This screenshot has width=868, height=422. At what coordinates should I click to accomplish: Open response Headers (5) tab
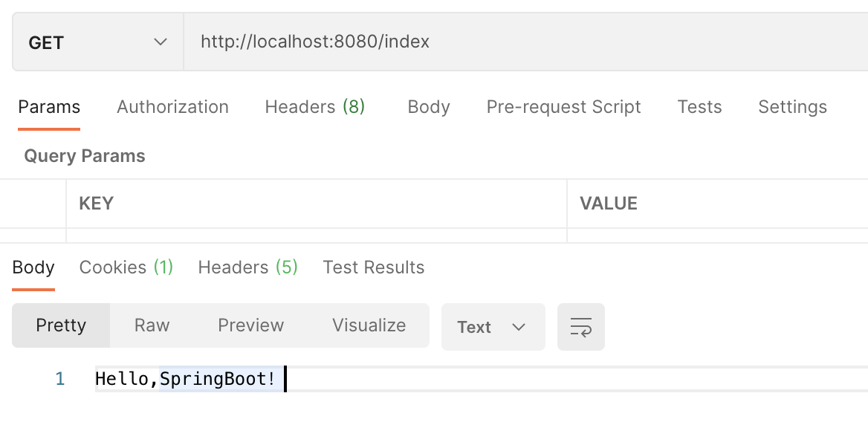(247, 267)
